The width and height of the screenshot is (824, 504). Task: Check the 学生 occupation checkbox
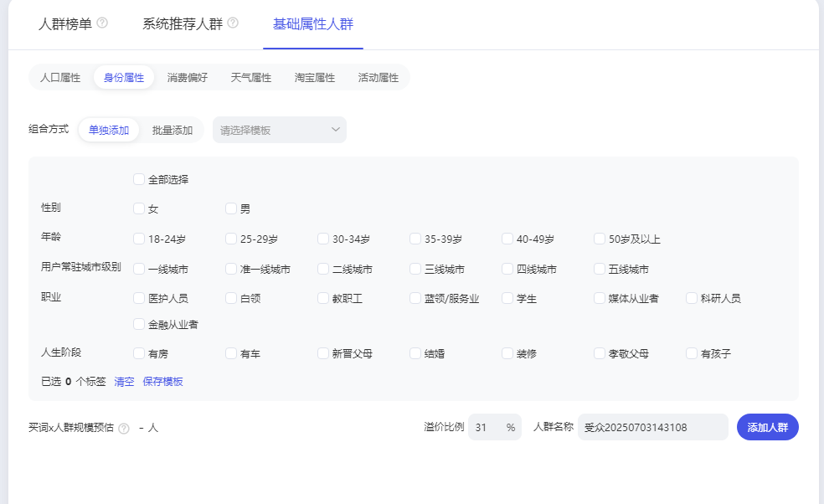[x=507, y=298]
